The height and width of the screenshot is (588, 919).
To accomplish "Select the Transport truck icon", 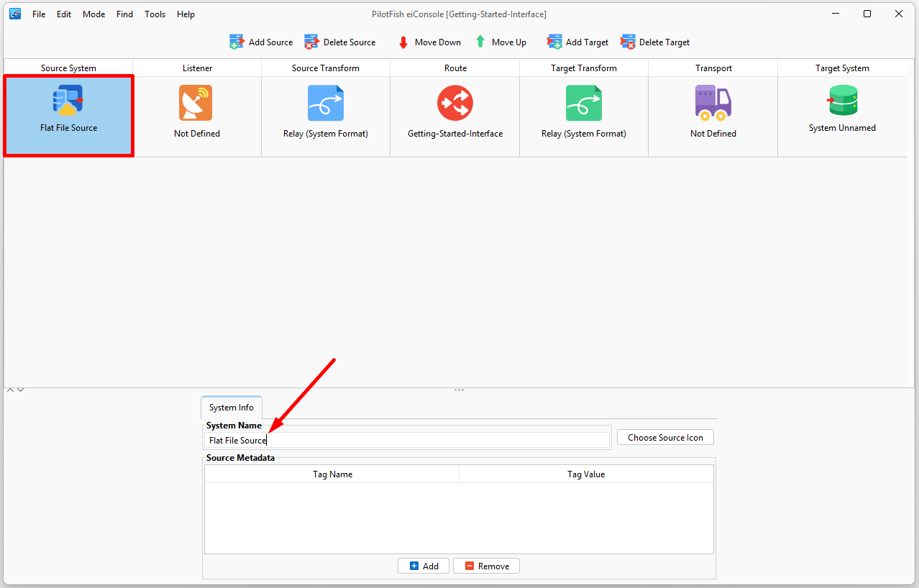I will 713,103.
